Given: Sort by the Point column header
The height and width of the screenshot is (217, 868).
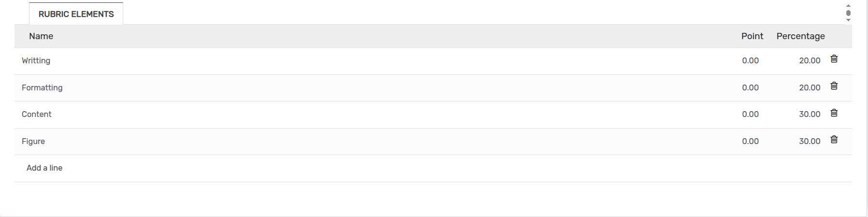Looking at the screenshot, I should point(752,36).
